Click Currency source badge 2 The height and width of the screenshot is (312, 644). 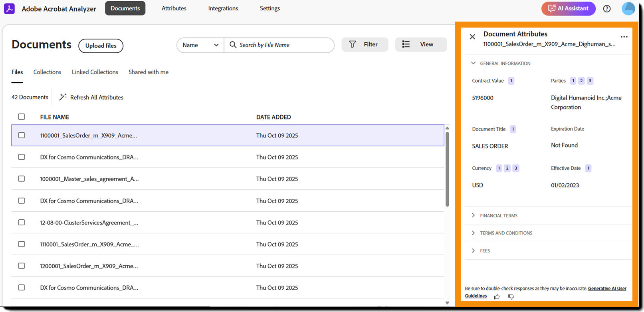pyautogui.click(x=507, y=168)
